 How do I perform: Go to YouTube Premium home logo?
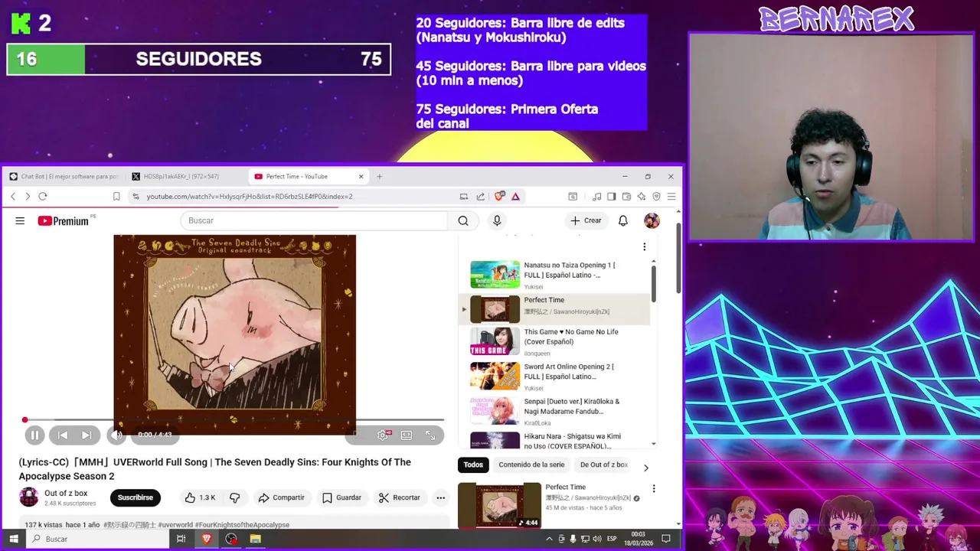point(64,220)
